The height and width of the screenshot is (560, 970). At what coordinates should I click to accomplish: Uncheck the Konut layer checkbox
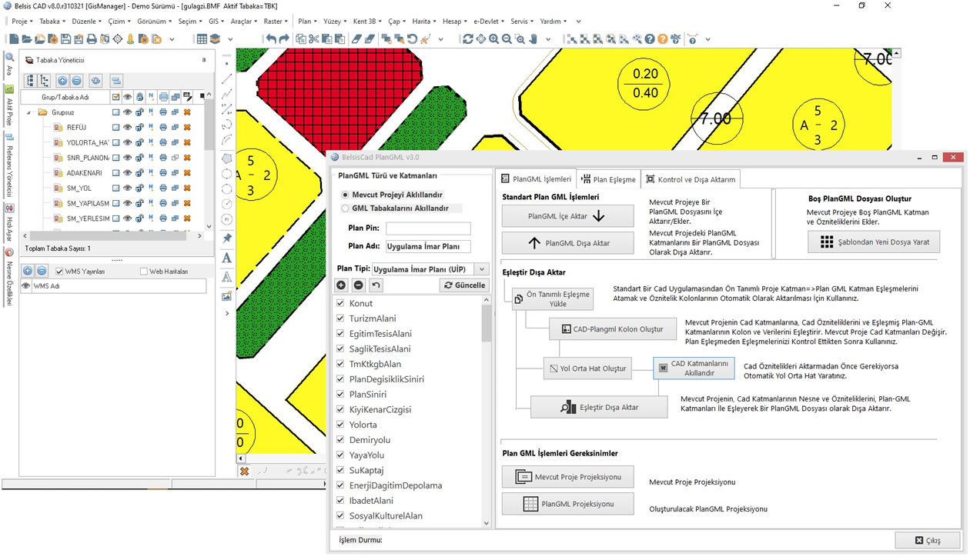[x=340, y=304]
